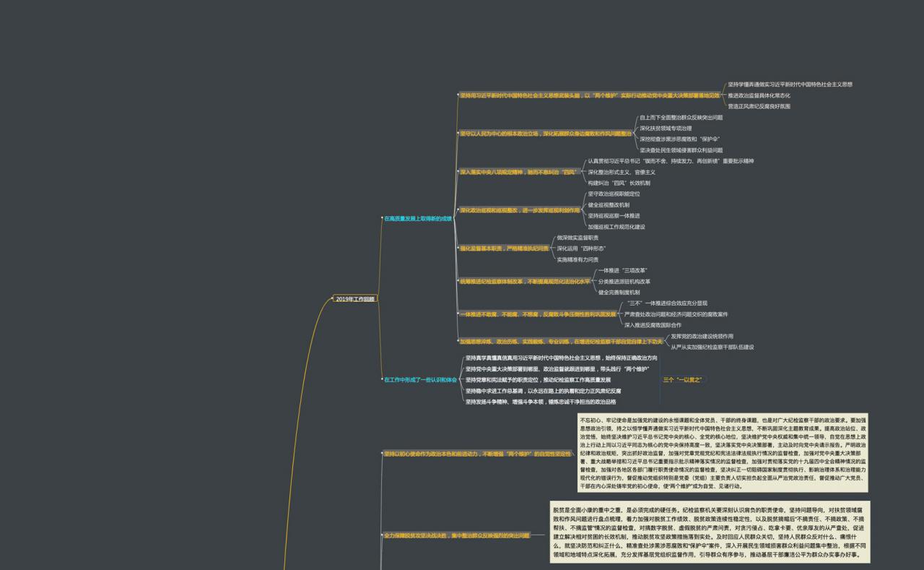Click '坚持真学真懂真信真用习近平新时代' bold line

click(x=561, y=358)
